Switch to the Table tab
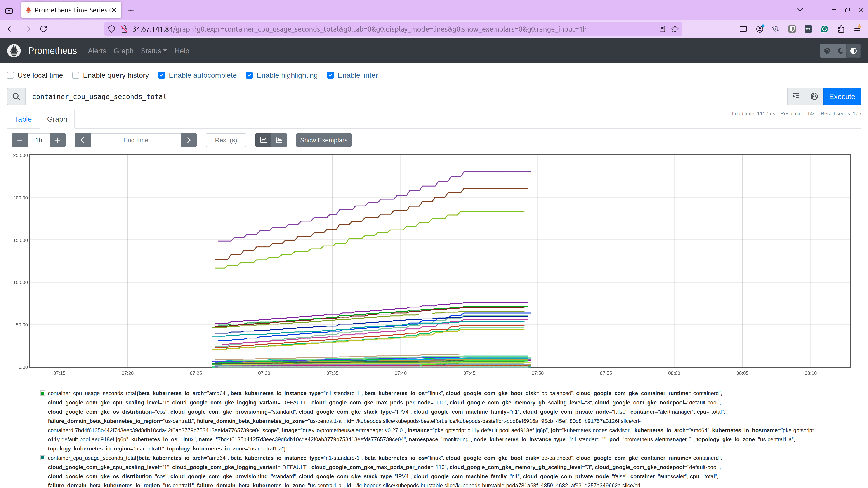This screenshot has width=868, height=488. (23, 119)
